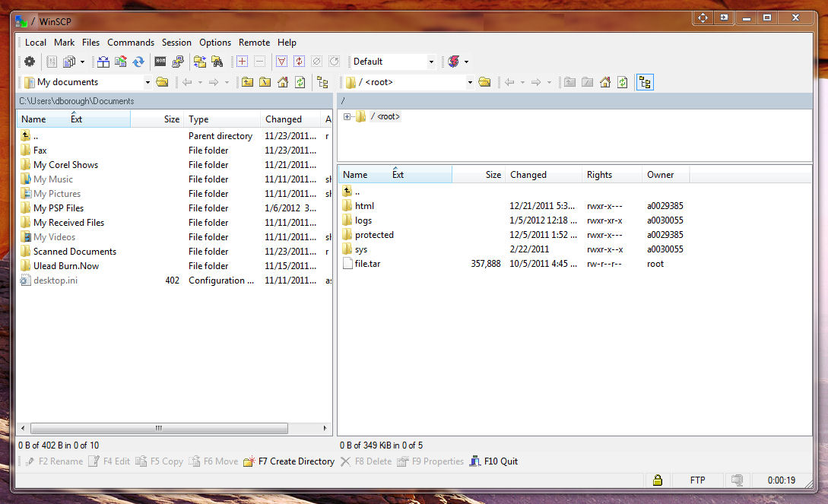Click the Open in PuTTY icon
The height and width of the screenshot is (504, 828).
point(178,62)
